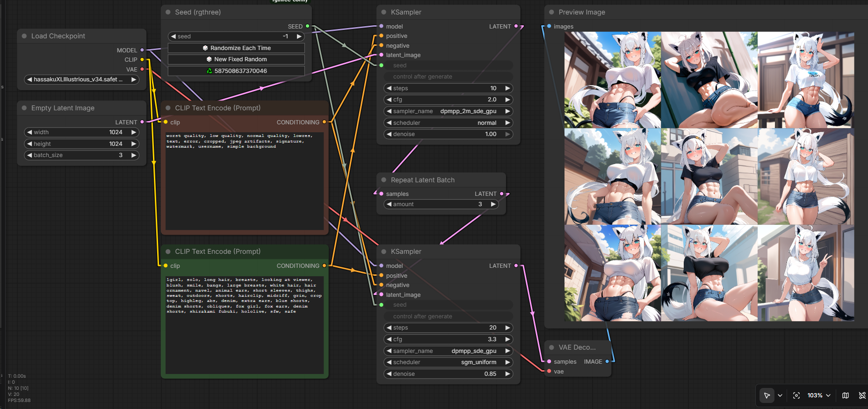Collapse the Empty Latent Image node via its title dot
868x409 pixels.
[24, 108]
